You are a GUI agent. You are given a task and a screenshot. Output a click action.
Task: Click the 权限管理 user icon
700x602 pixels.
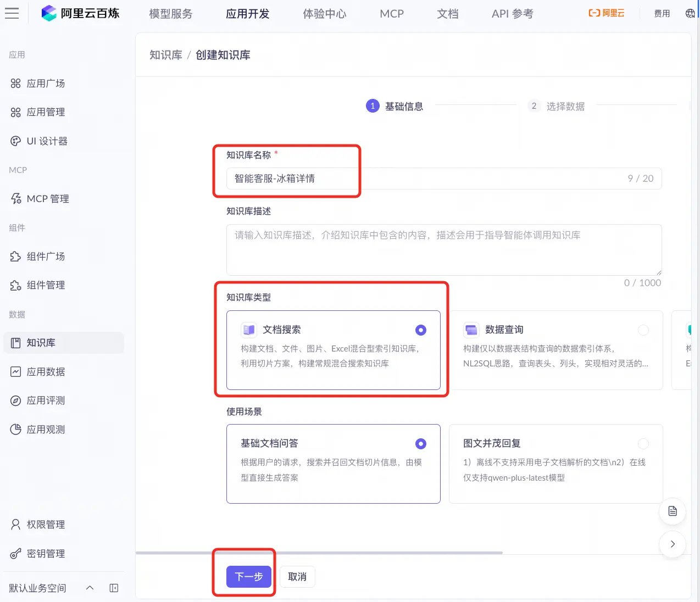15,525
